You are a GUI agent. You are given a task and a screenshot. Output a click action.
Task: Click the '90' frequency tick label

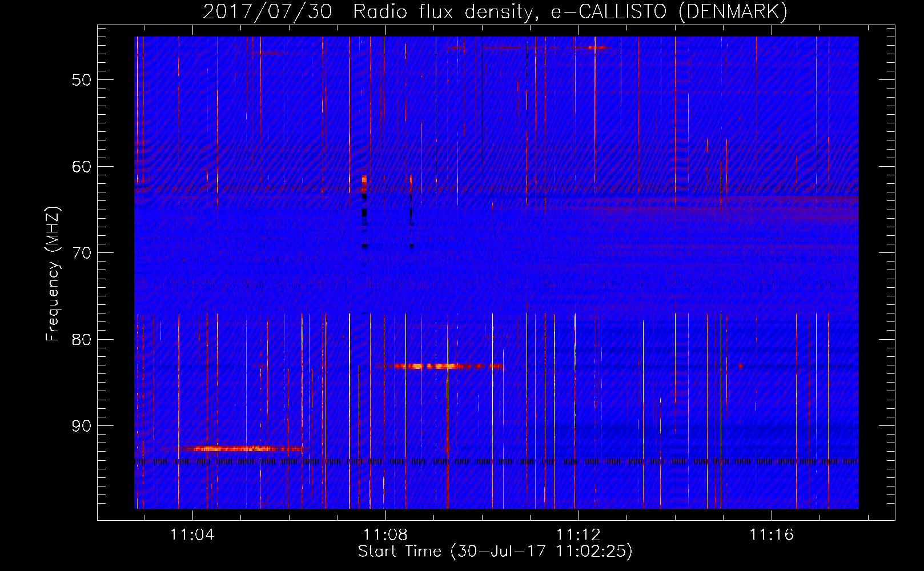point(82,427)
